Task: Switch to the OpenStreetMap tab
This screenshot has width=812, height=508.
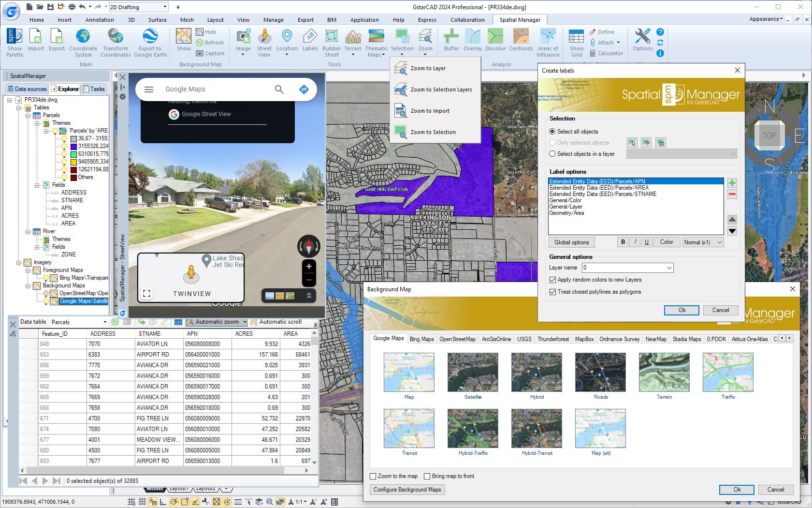Action: pos(457,339)
